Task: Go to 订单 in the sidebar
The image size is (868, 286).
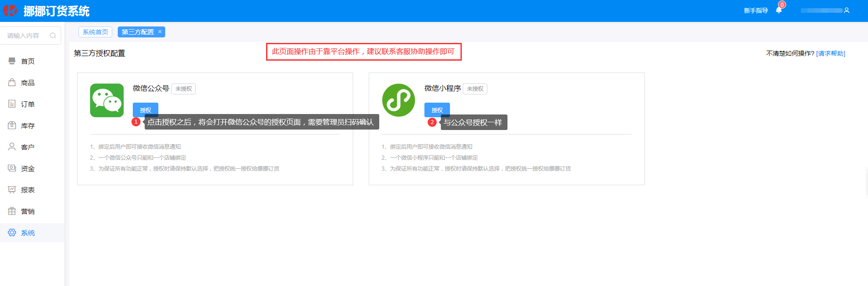Action: click(x=27, y=104)
